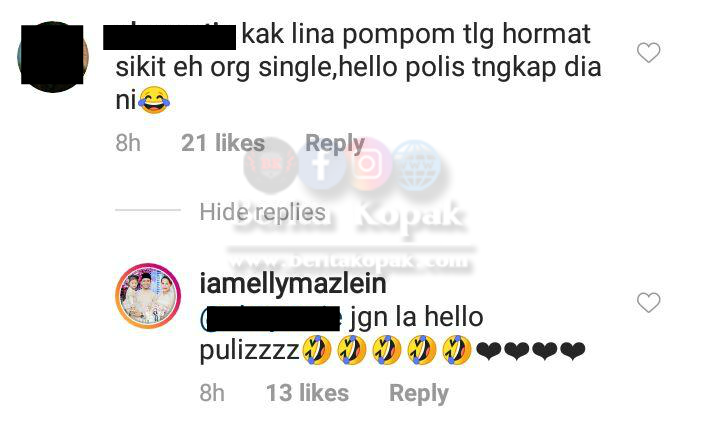Click the globe website icon in watermark
704x422 pixels.
coord(416,165)
